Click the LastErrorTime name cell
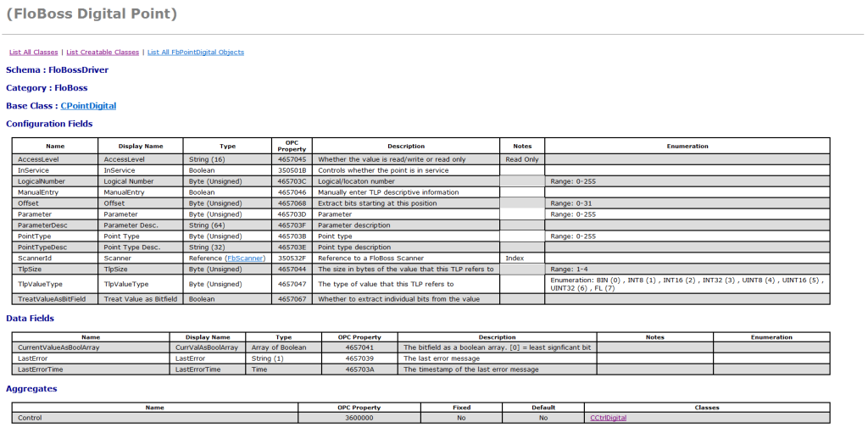 (91, 369)
